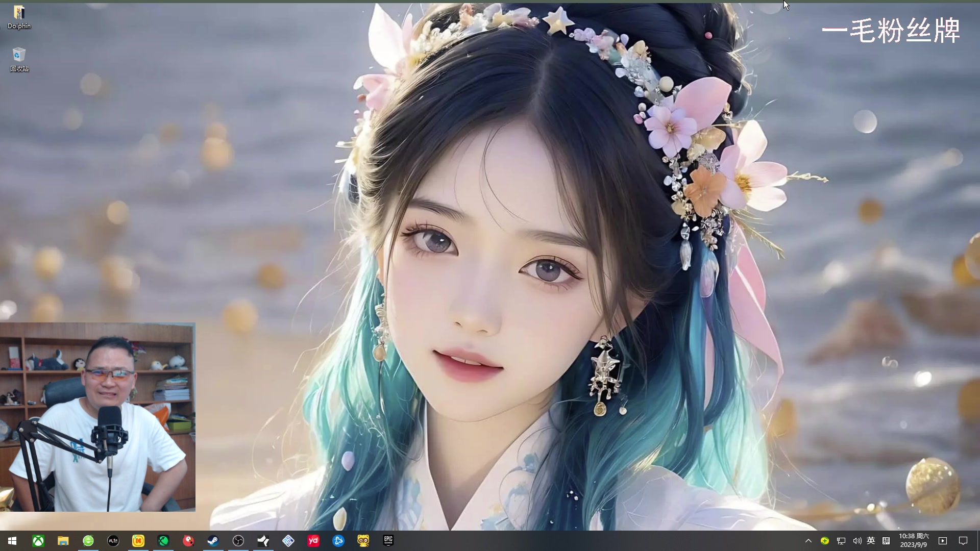
Task: Open the notification action center
Action: click(x=963, y=541)
